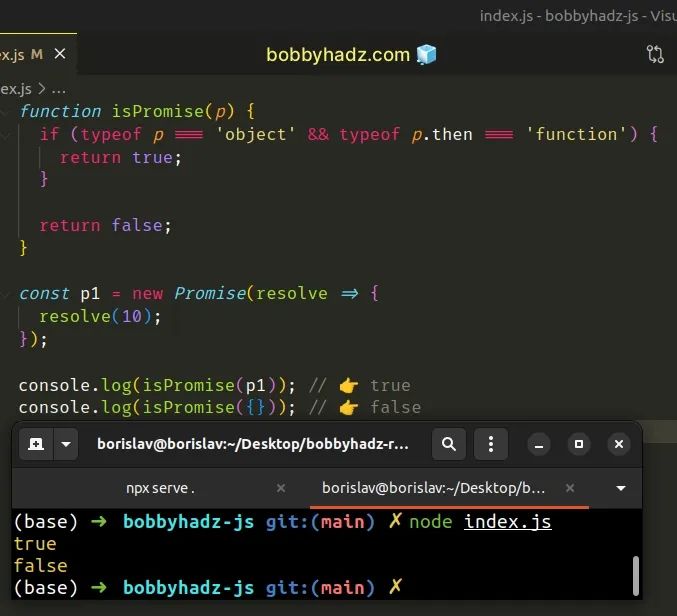Click the terminal window title text
The image size is (677, 616).
[x=253, y=444]
